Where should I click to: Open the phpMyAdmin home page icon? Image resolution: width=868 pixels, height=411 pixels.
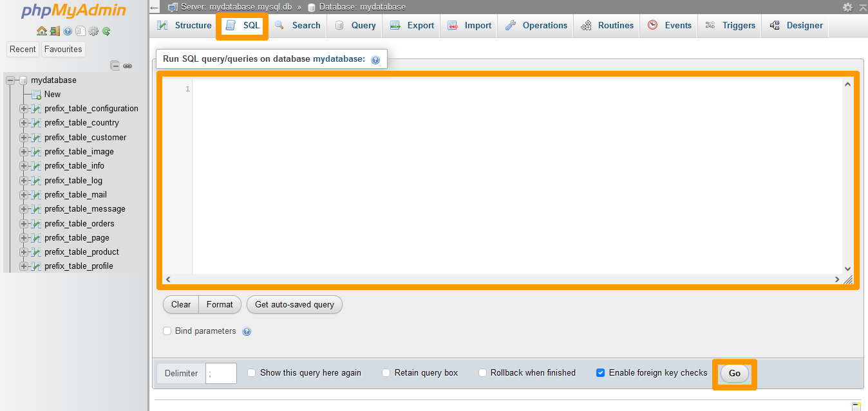41,31
